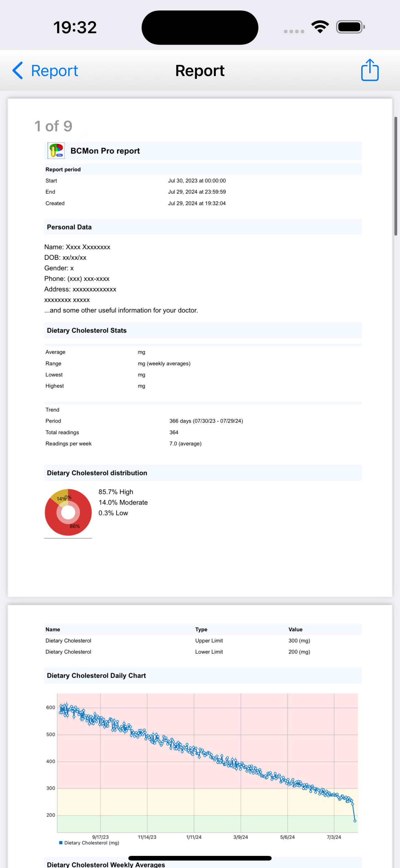The width and height of the screenshot is (400, 868).
Task: Tap the cholesterol distribution donut chart
Action: (68, 512)
